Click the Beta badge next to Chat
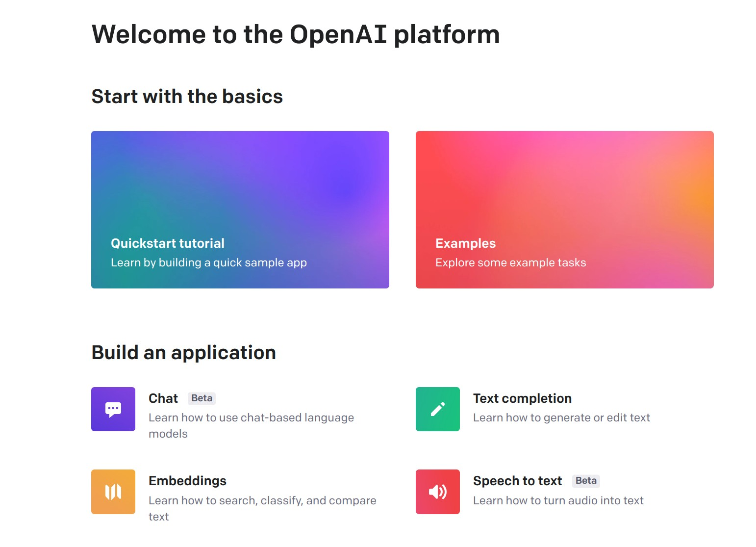The image size is (756, 547). [202, 398]
